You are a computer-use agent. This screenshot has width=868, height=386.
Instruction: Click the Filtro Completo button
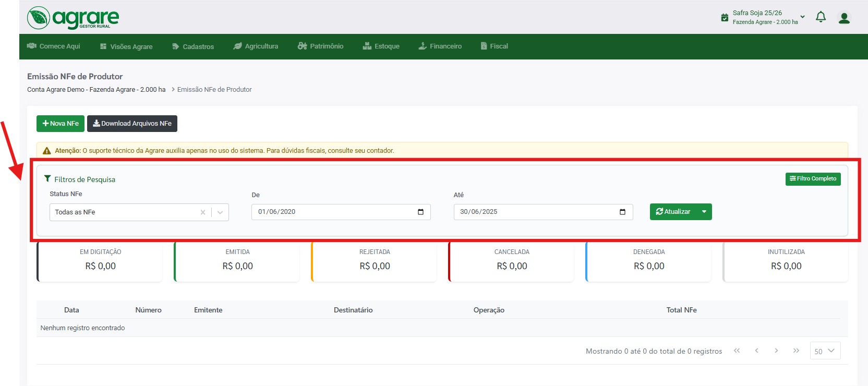[x=813, y=179]
